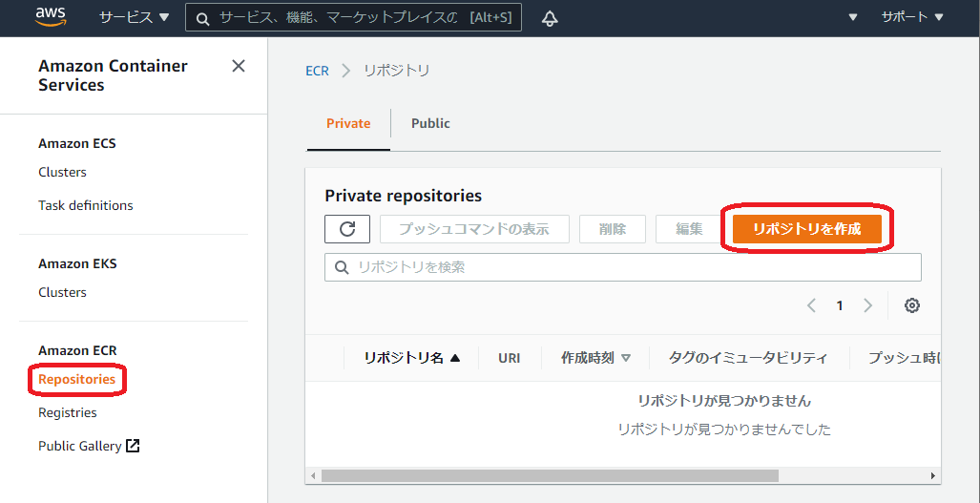
Task: Expand the account dropdown arrow left of サポート
Action: (x=852, y=17)
